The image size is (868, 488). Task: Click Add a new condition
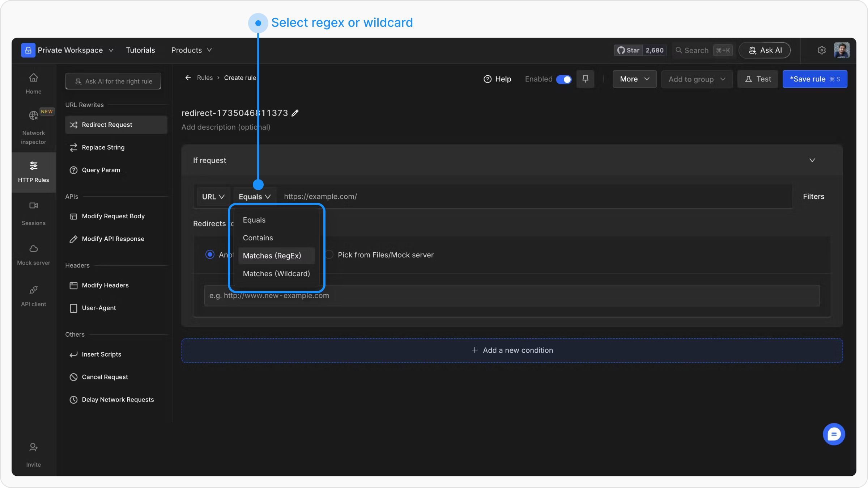(512, 350)
